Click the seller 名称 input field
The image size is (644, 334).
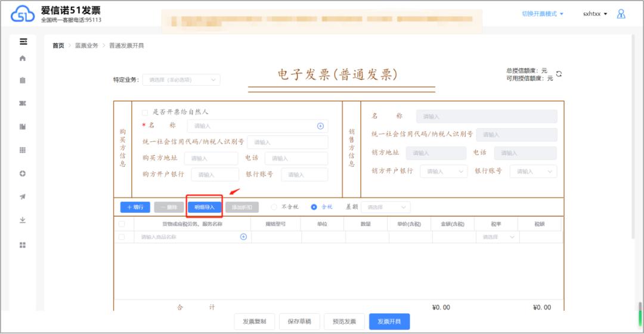click(487, 116)
